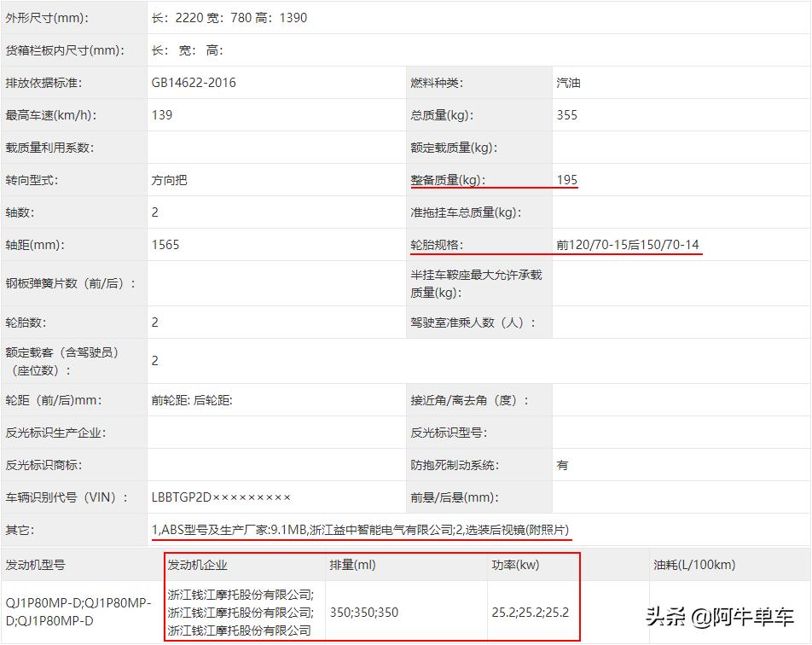The image size is (812, 645).
Task: Select the steering type value 方向把
Action: 167,180
